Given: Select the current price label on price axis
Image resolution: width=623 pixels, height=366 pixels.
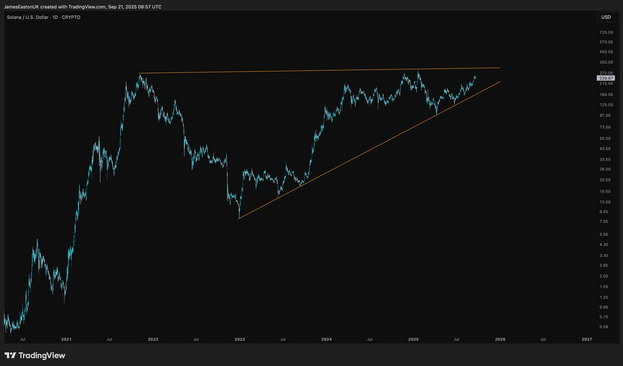Looking at the screenshot, I should pos(606,78).
